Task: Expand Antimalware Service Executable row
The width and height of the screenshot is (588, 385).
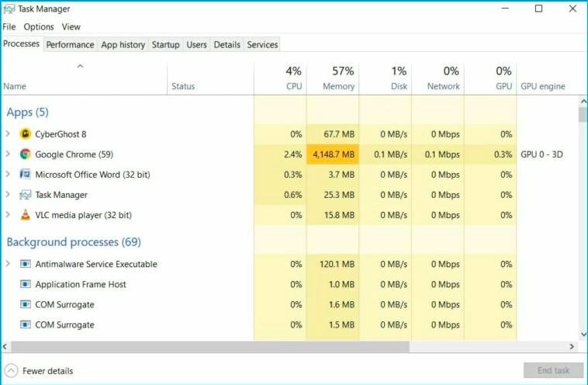Action: pyautogui.click(x=9, y=265)
